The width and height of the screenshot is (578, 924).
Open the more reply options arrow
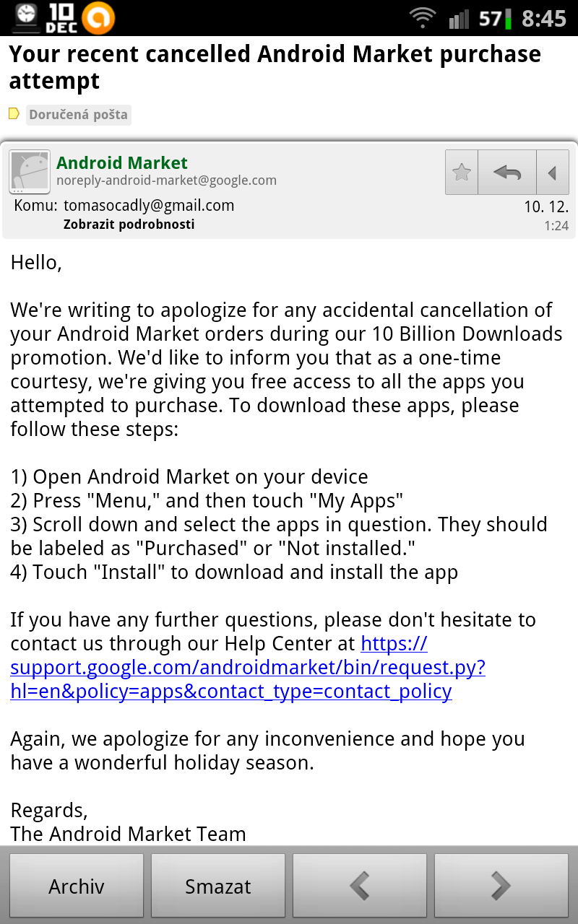point(553,173)
